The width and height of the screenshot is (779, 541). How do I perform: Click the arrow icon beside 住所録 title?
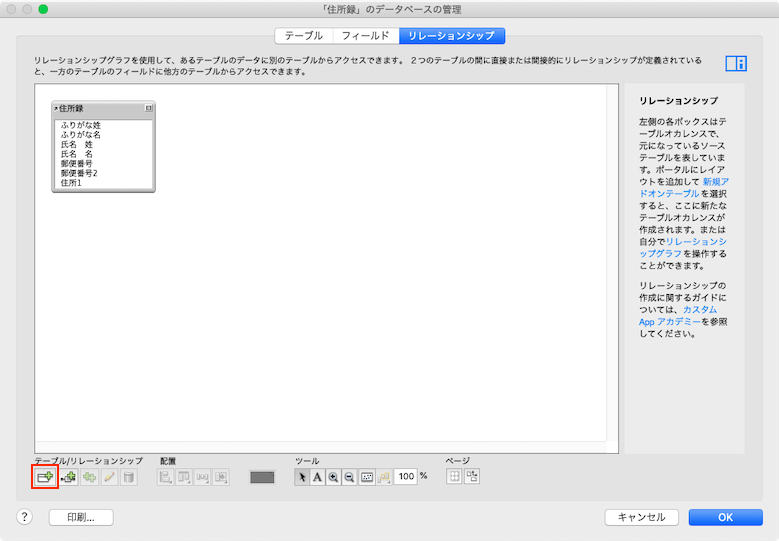point(56,108)
